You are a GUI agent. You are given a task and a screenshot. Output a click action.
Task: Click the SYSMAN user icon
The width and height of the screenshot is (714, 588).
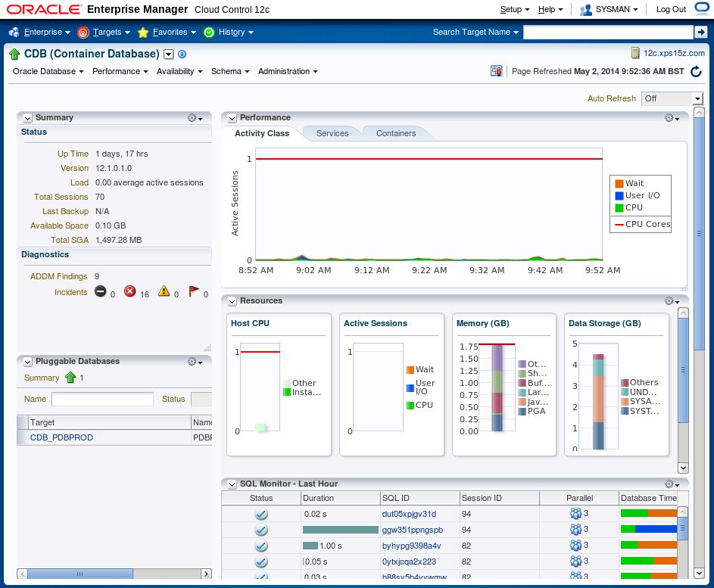click(x=586, y=10)
